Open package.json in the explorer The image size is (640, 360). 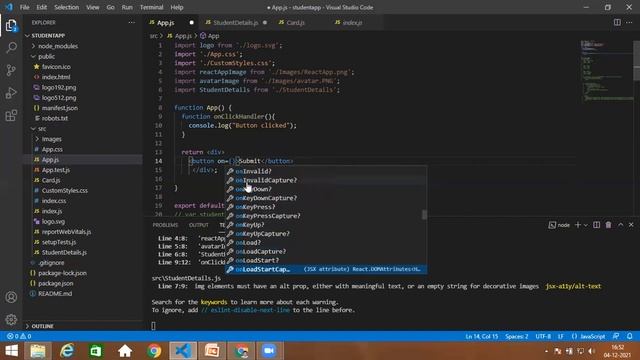[x=56, y=283]
